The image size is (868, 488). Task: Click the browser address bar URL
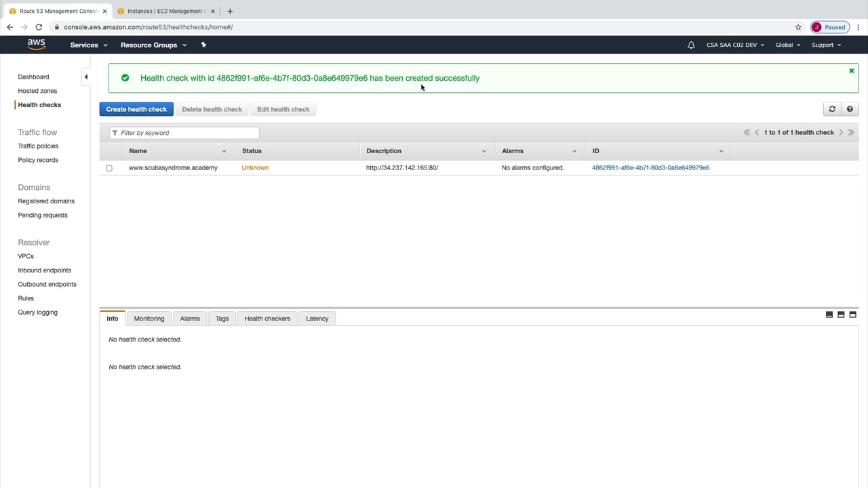[149, 27]
